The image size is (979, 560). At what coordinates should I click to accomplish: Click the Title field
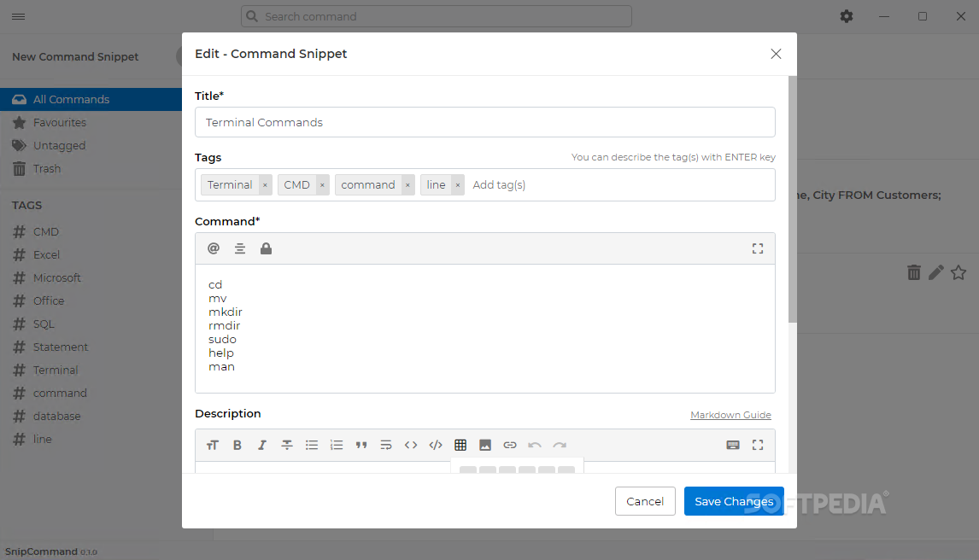pos(485,122)
